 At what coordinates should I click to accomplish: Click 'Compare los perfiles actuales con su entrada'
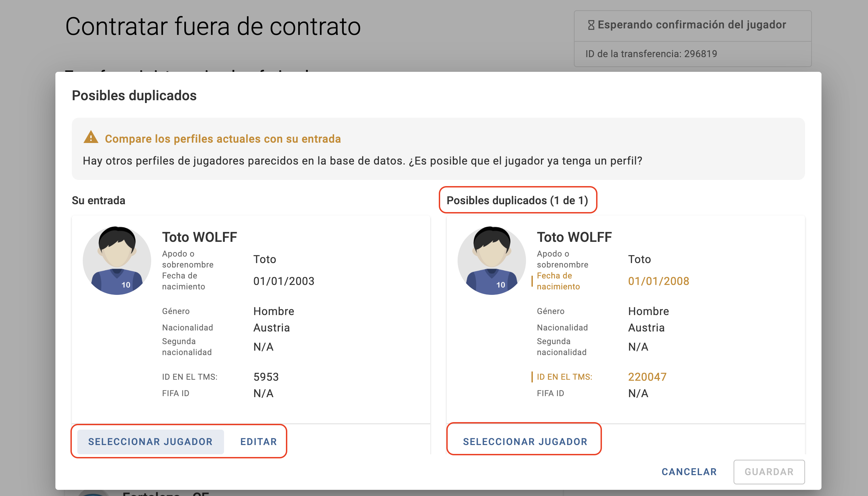point(223,139)
